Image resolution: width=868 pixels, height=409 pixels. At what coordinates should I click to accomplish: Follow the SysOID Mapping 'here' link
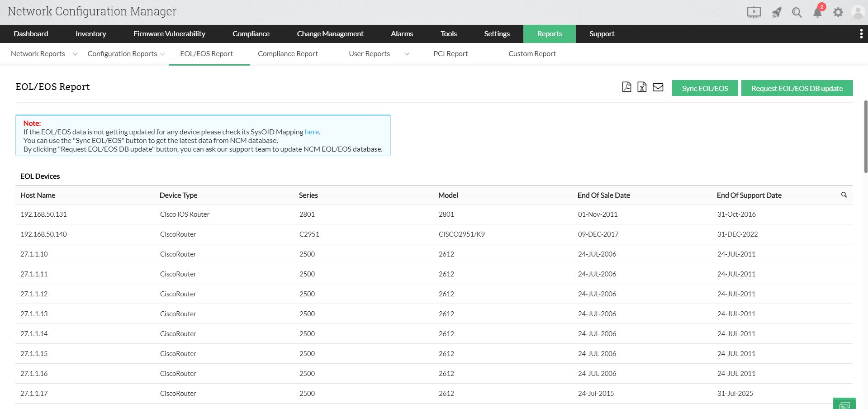click(312, 132)
